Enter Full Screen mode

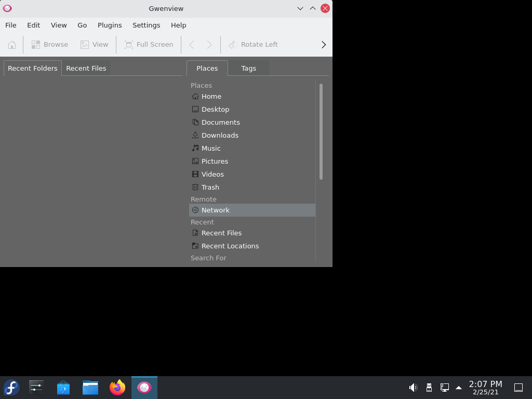149,45
